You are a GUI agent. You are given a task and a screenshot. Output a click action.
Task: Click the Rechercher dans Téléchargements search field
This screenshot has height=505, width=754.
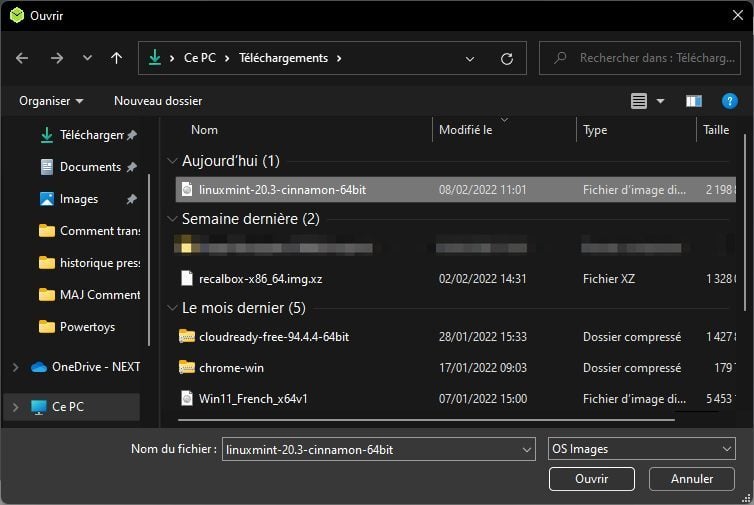pos(640,58)
